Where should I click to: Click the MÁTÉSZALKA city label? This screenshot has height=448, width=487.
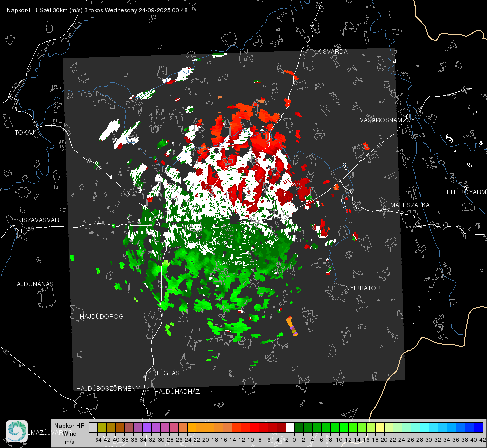410,205
